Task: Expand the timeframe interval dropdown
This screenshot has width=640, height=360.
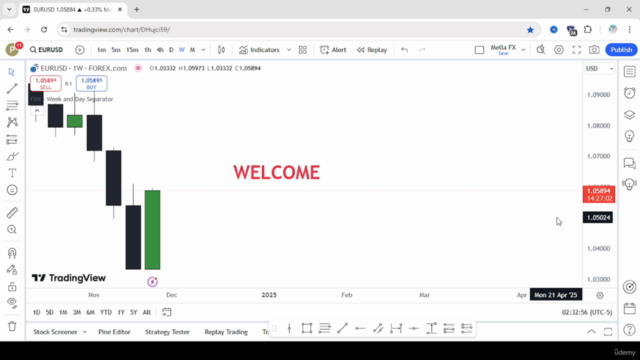Action: tap(203, 50)
